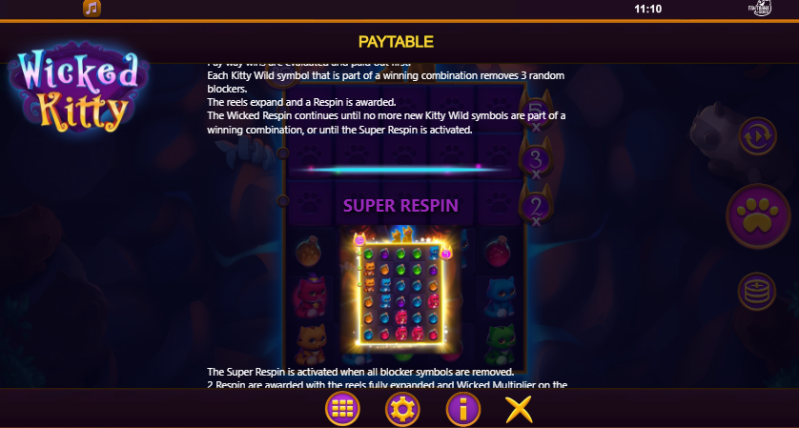Click the 'Super Respin is activated' text line
This screenshot has height=428, width=799.
[x=360, y=371]
